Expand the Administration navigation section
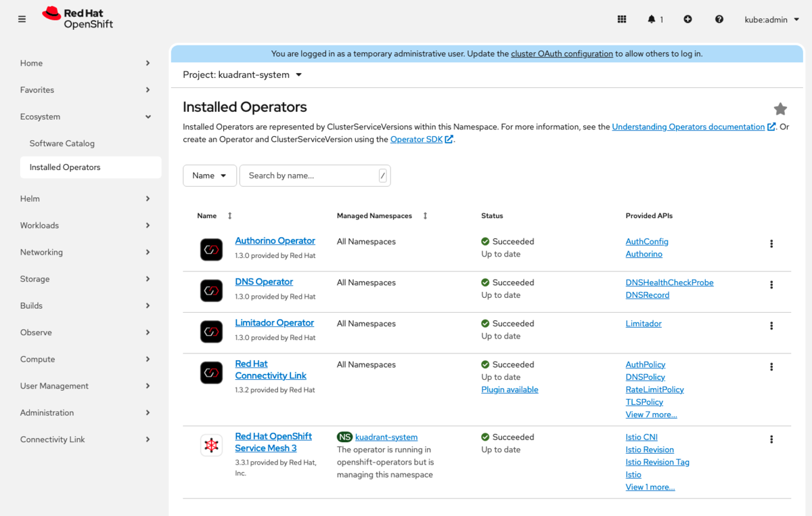This screenshot has height=516, width=812. tap(86, 412)
